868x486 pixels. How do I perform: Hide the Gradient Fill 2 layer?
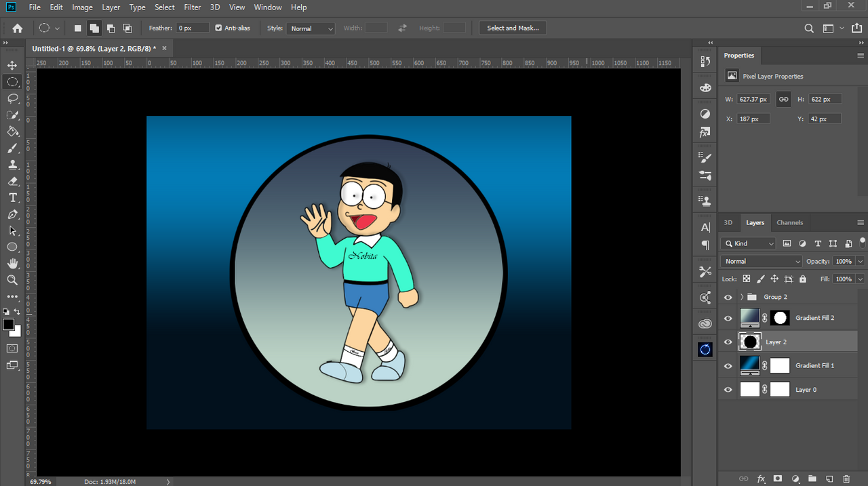[x=728, y=319]
